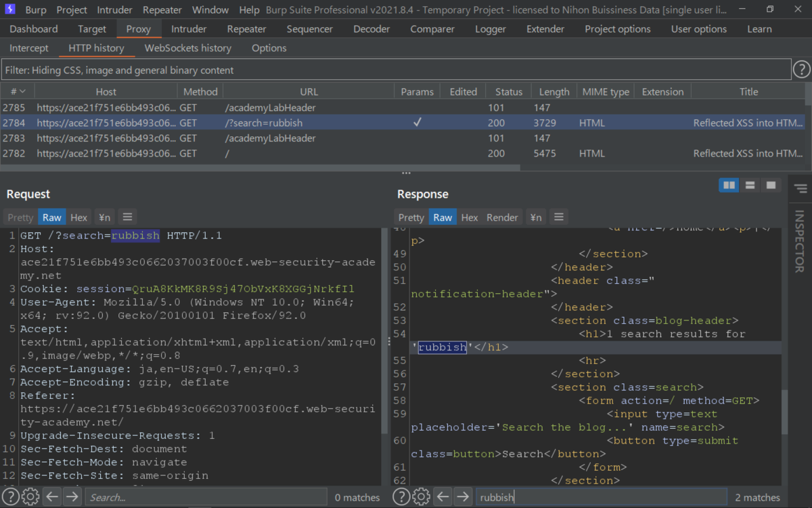
Task: Sort by MIME type column header
Action: (x=606, y=91)
